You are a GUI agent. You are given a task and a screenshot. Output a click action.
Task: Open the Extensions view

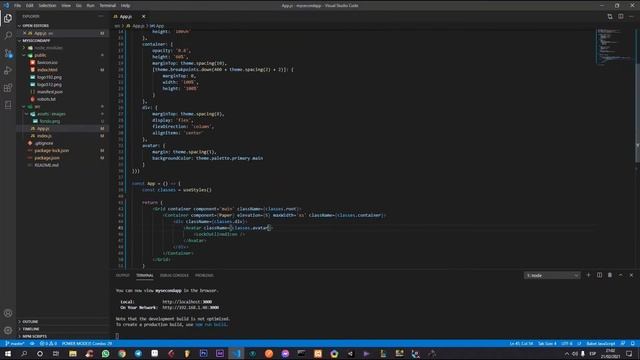8,87
